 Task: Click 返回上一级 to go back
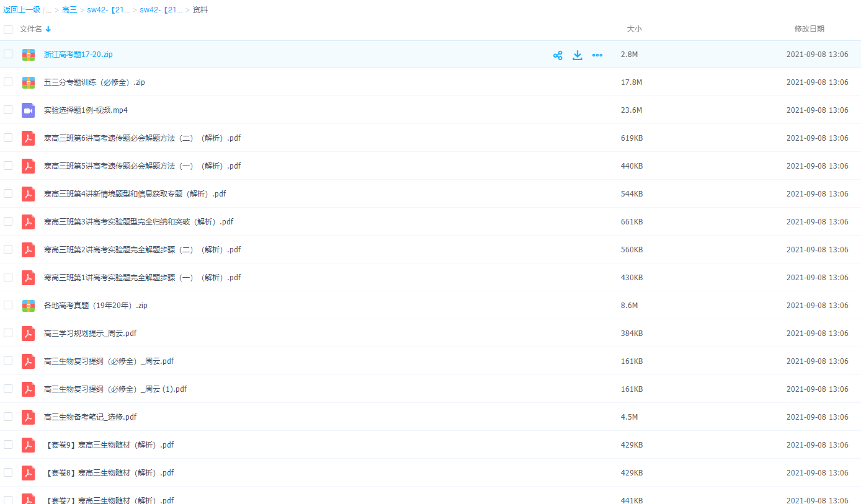coord(22,10)
